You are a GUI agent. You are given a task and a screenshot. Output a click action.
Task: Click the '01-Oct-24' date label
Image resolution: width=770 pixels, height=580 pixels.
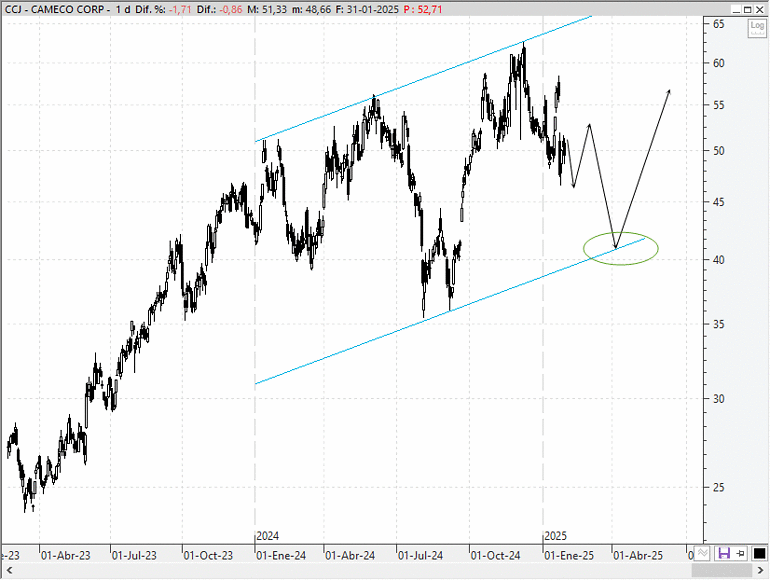[x=495, y=556]
